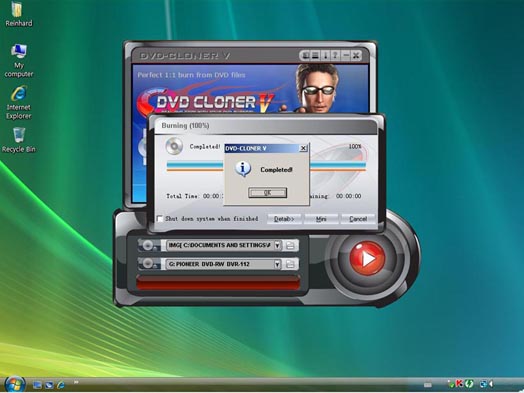
Task: Click the source disc icon beside IMG path
Action: (148, 246)
